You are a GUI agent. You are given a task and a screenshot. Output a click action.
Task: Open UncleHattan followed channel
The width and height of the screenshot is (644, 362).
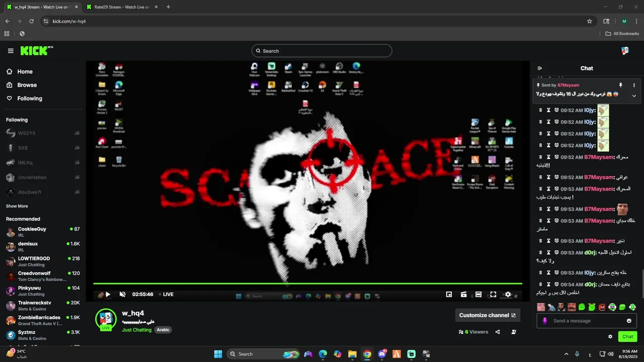pos(43,177)
